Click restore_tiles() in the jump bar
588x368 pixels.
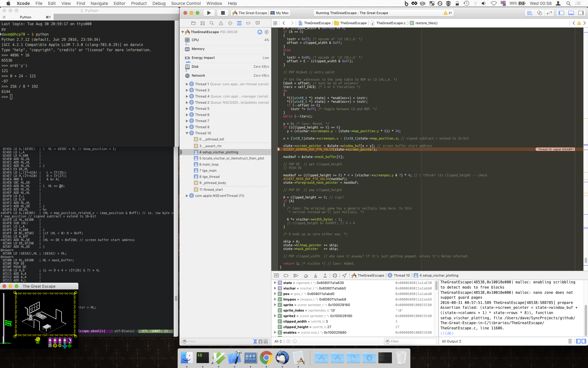click(424, 23)
